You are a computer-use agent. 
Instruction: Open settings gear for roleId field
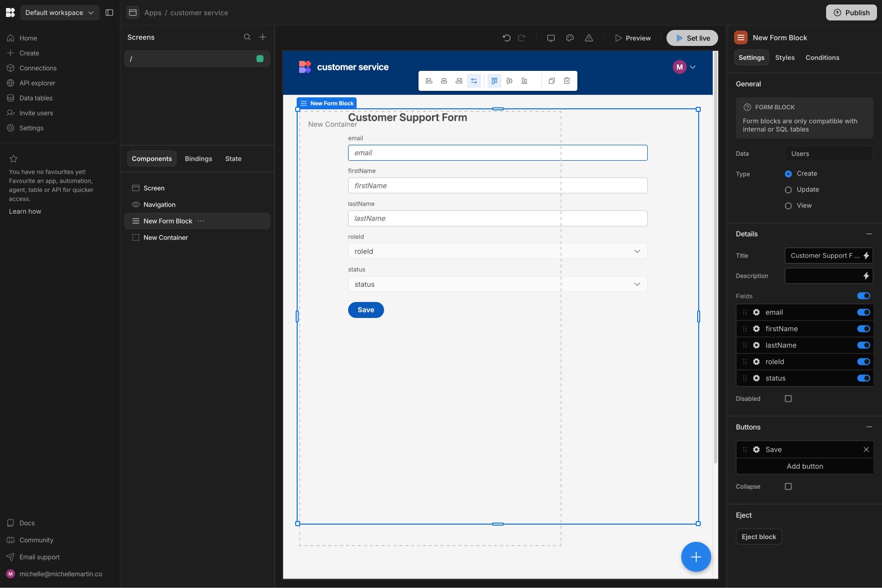tap(756, 362)
